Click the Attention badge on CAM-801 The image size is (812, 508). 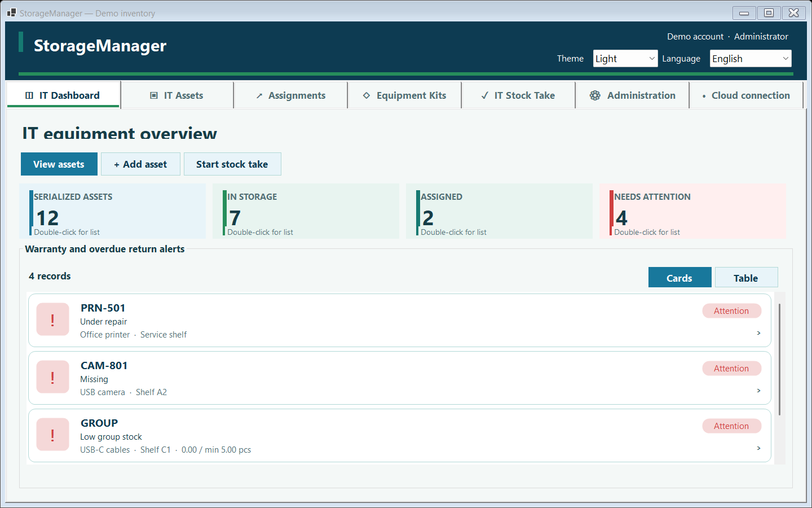[x=732, y=369]
